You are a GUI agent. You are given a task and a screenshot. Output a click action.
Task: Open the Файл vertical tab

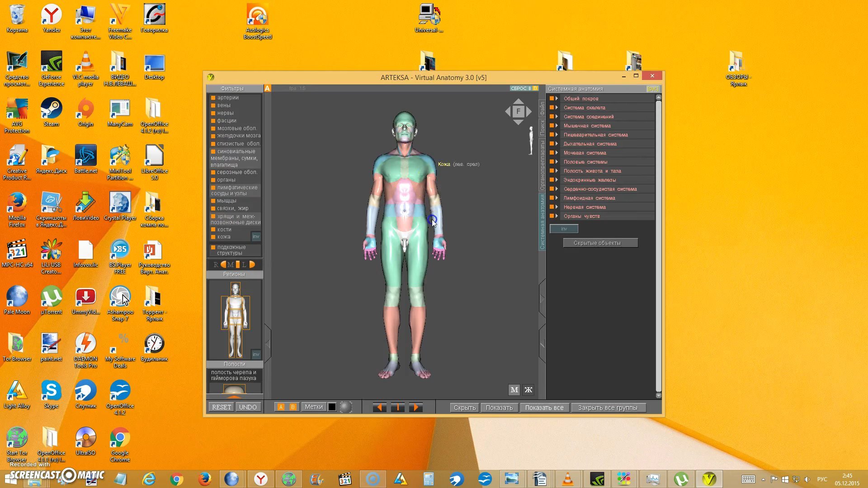tap(542, 108)
